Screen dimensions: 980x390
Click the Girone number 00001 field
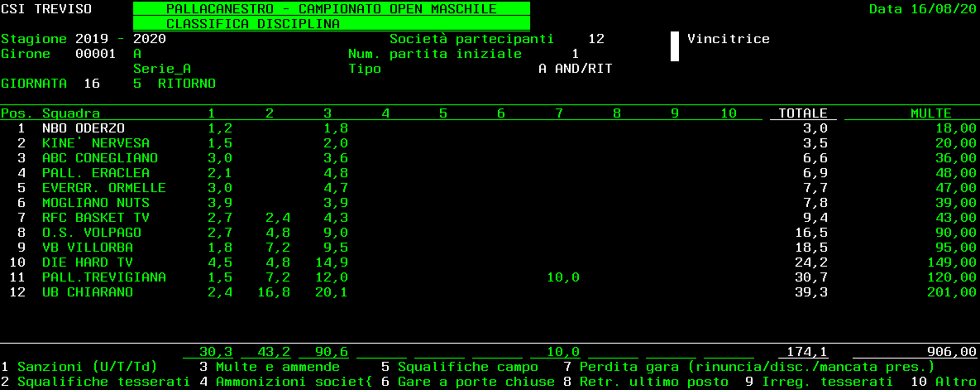tap(95, 54)
